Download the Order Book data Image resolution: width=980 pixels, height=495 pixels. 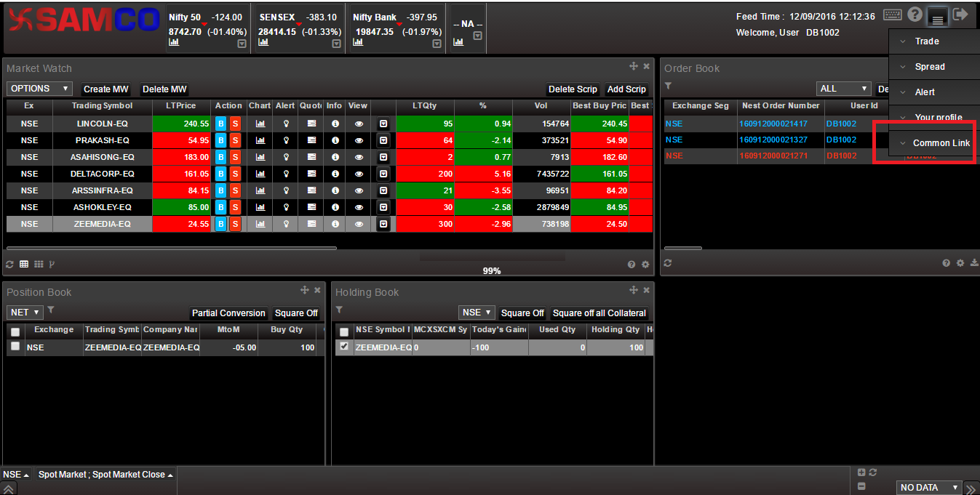[x=974, y=263]
